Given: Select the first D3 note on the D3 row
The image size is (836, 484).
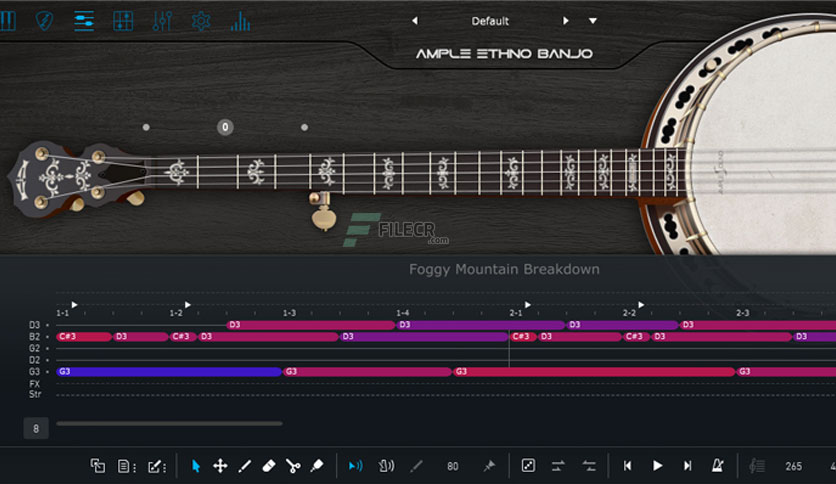Looking at the screenshot, I should click(311, 325).
